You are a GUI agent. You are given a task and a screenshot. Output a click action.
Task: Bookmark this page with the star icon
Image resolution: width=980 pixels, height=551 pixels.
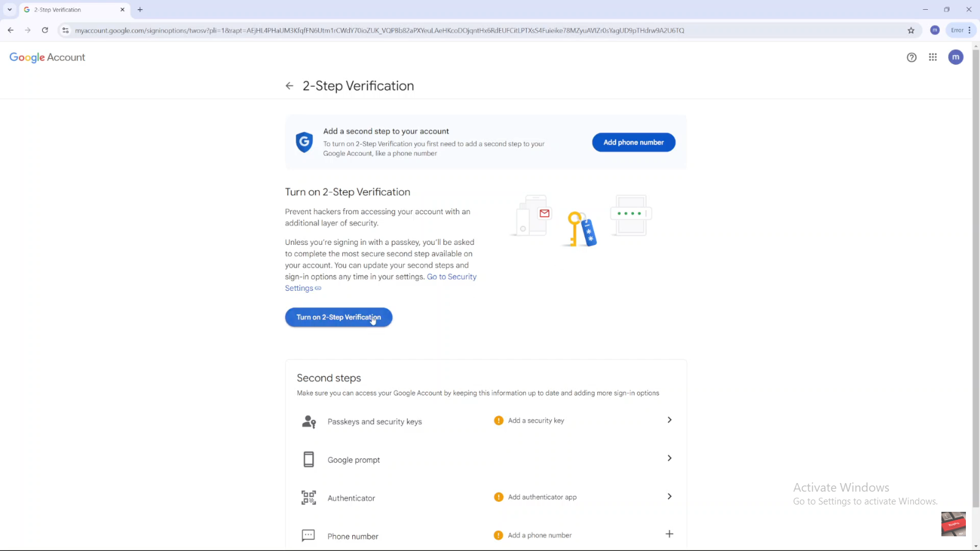(x=911, y=30)
